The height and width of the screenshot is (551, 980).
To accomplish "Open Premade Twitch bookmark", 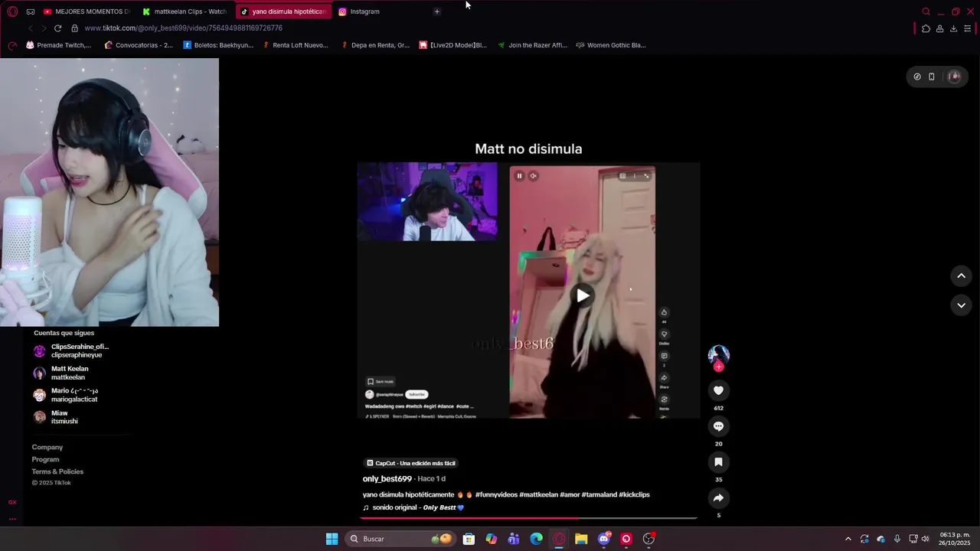I will [x=58, y=45].
